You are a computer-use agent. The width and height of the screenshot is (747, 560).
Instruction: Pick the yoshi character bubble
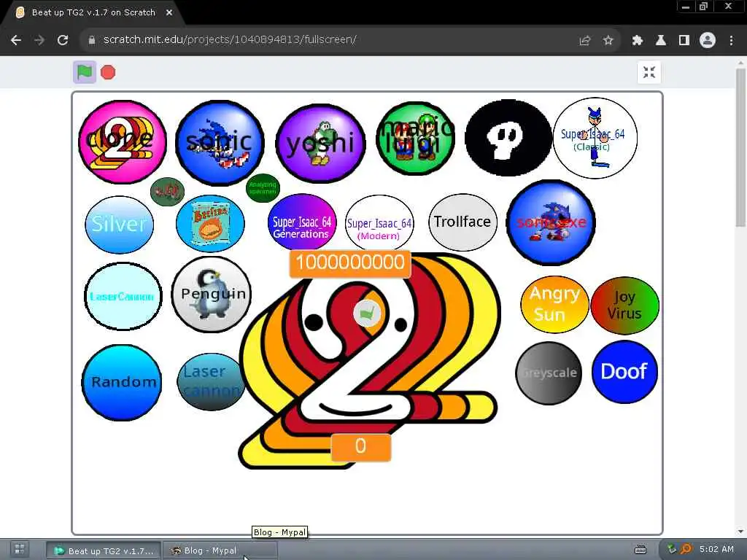tap(321, 144)
